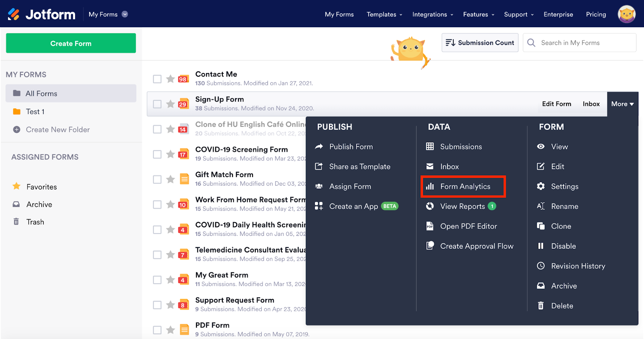The image size is (644, 339).
Task: Star the Gift Match Form
Action: tap(171, 179)
